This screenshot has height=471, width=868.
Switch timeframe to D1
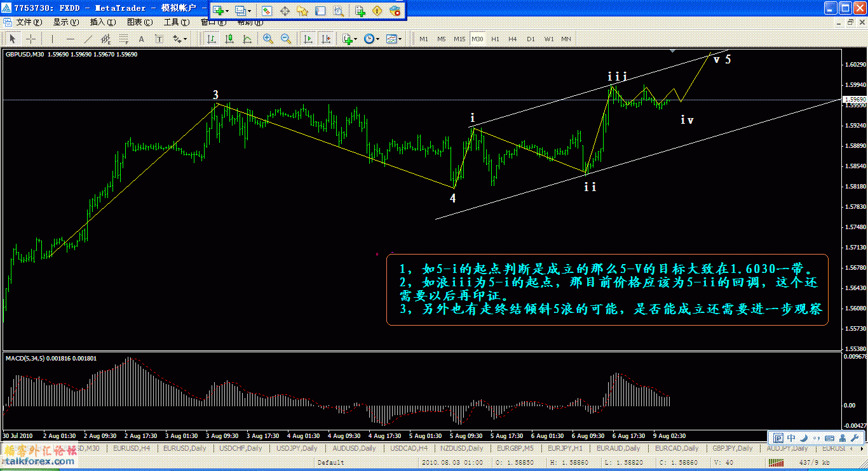click(x=531, y=39)
